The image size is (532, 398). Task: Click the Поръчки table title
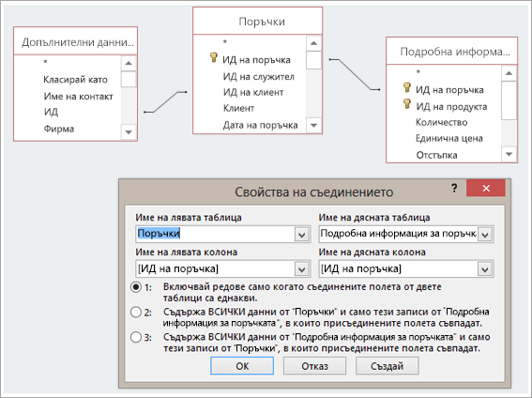tap(262, 22)
